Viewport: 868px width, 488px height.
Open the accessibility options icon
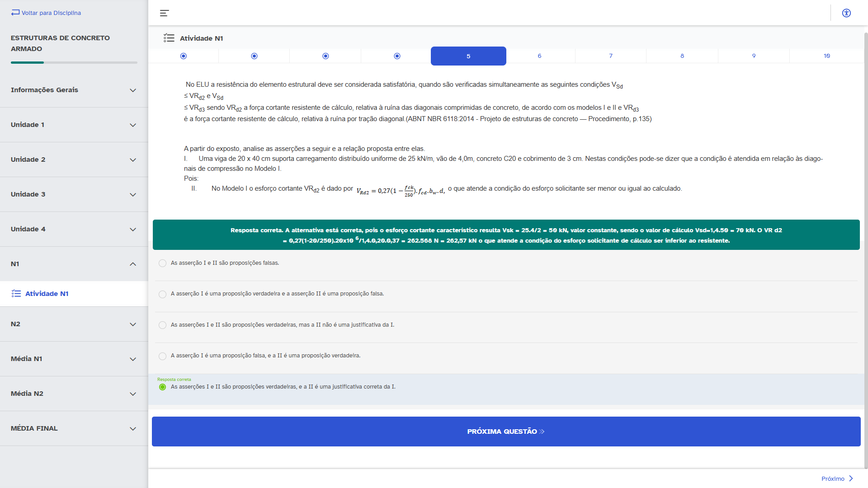click(846, 13)
